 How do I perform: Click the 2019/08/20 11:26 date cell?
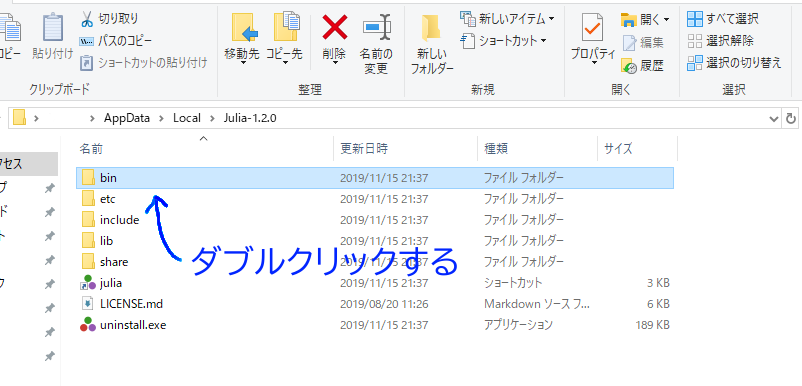pos(384,304)
